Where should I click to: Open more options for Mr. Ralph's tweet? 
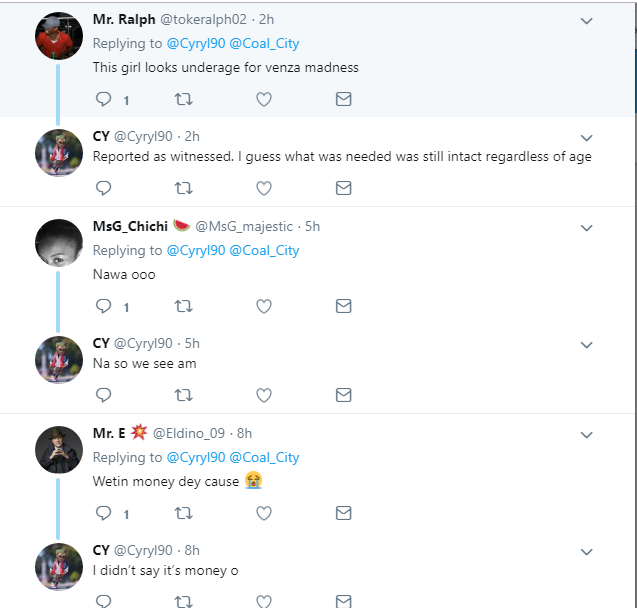pos(587,21)
